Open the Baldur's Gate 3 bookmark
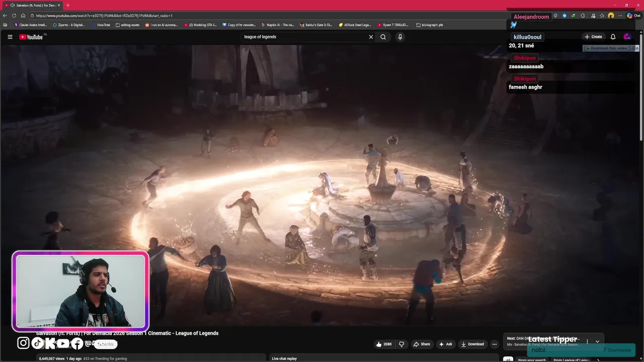This screenshot has width=644, height=362. coord(316,25)
